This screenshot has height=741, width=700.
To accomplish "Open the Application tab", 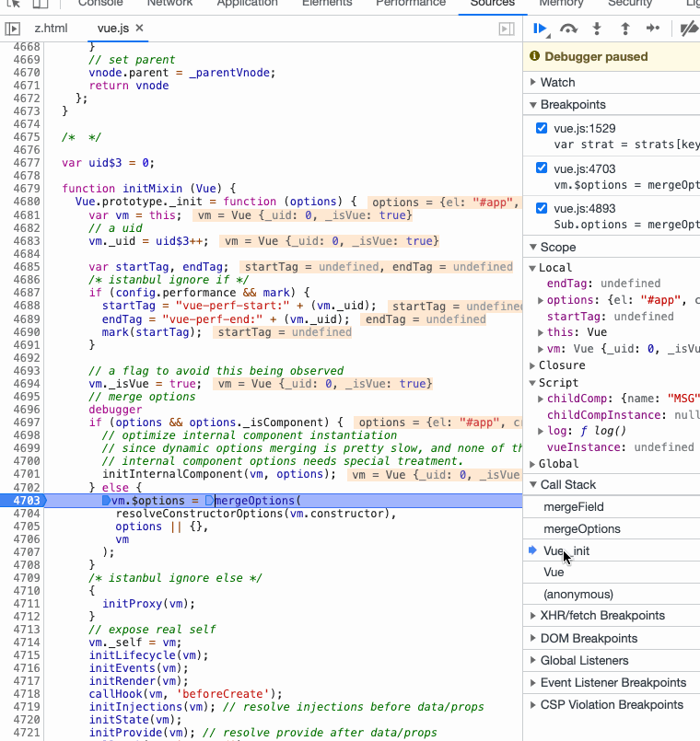I will [248, 4].
